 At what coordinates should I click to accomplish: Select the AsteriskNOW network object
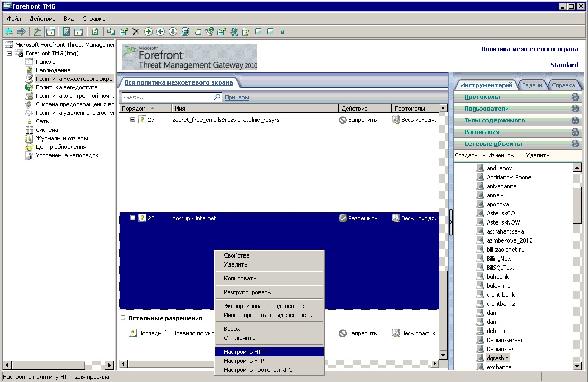[x=503, y=222]
